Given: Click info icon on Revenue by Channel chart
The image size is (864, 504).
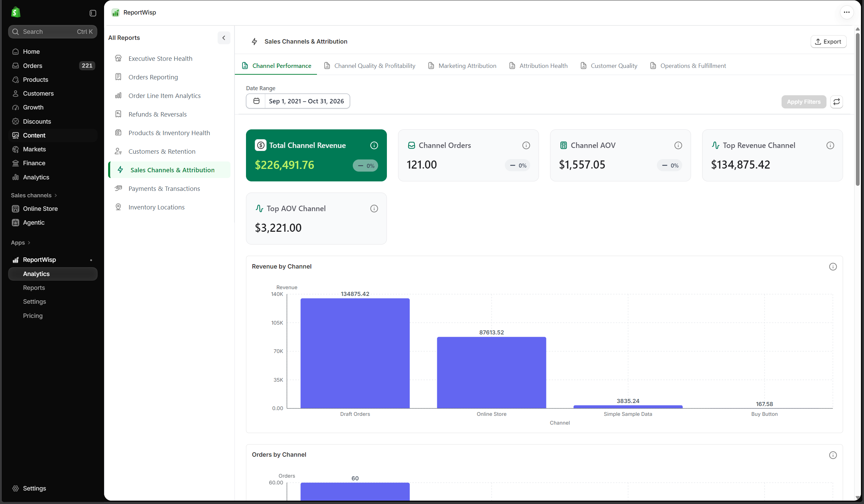Looking at the screenshot, I should tap(833, 267).
